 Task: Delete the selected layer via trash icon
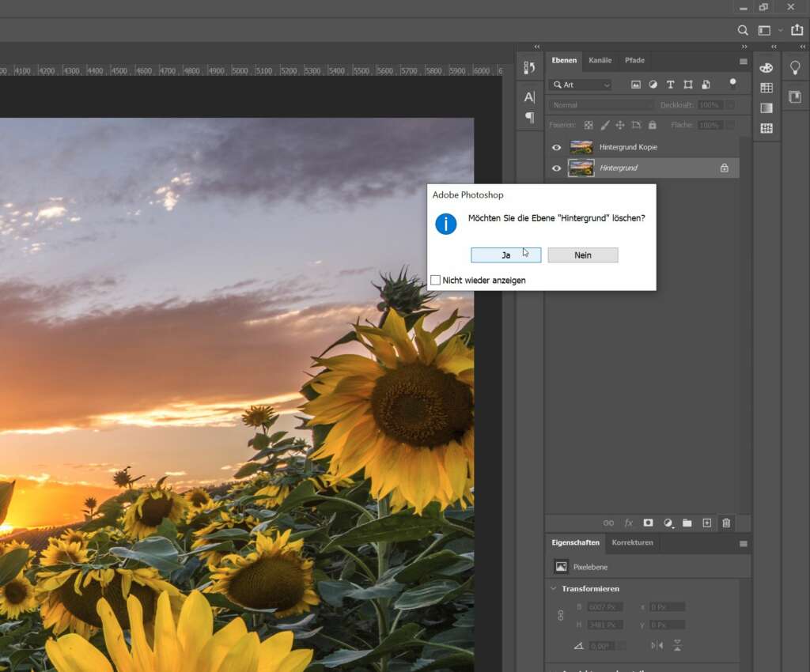point(726,523)
